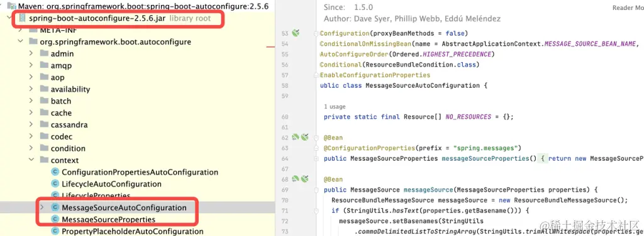Click ConfigurationPropertiesAutoConfiguration class icon

55,172
